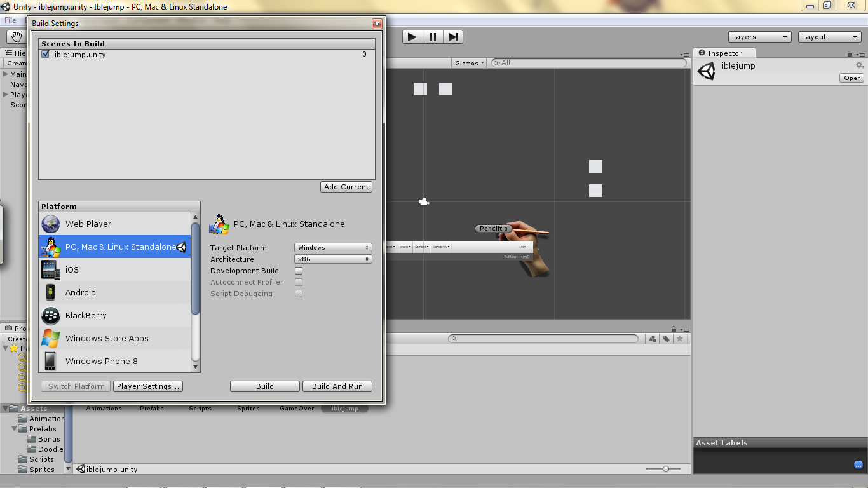868x488 pixels.
Task: Select the iblejump asset in Project grid
Action: [345, 409]
